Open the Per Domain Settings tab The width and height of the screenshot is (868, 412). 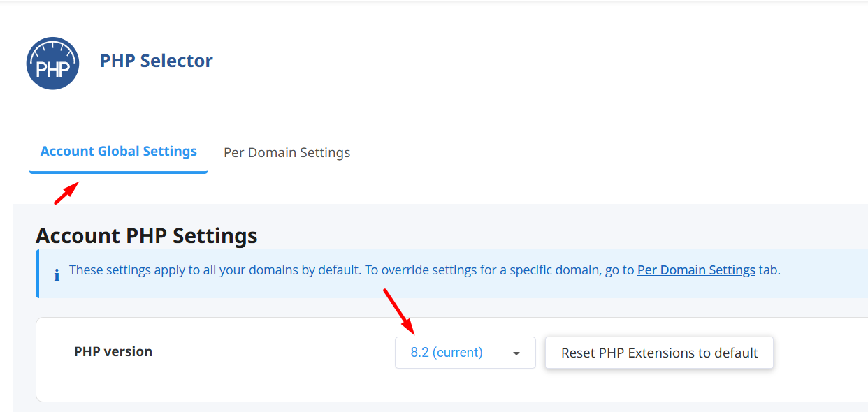click(x=287, y=152)
